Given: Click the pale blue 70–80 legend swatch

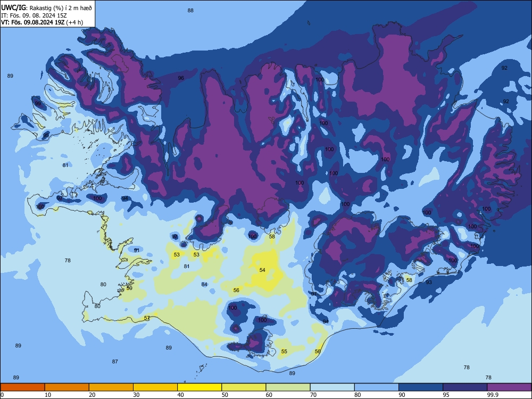Looking at the screenshot, I should coord(332,387).
